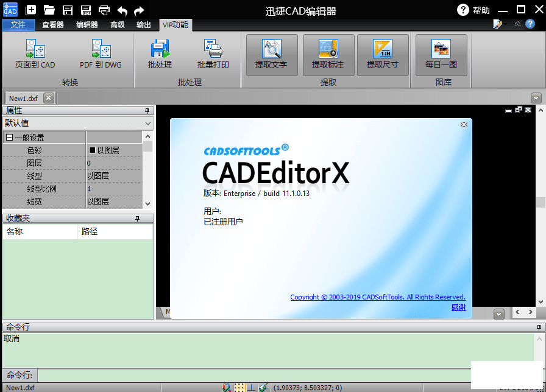Launch PDF 到 DWG converter

pyautogui.click(x=101, y=54)
